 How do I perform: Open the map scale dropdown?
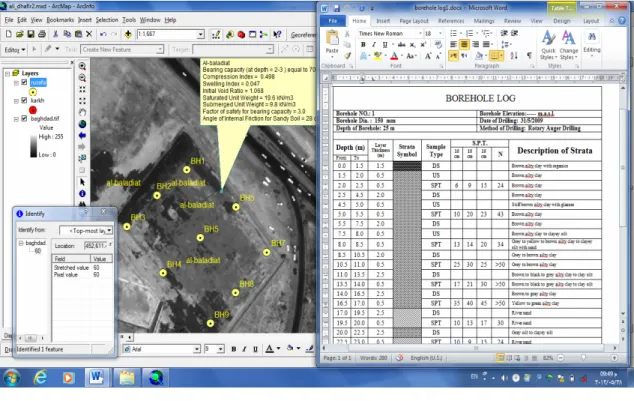tap(200, 34)
